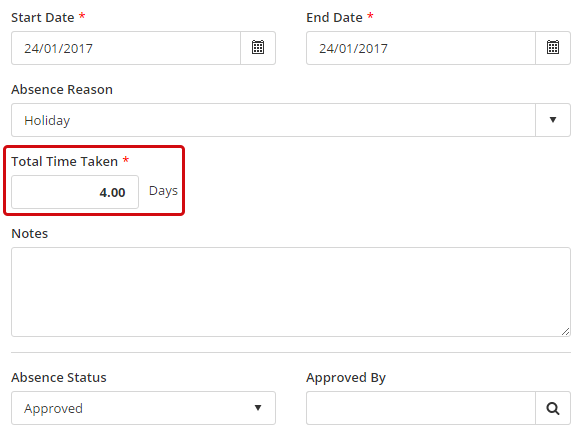Click the Absence Reason label
Viewport: 579px width, 433px height.
point(62,89)
